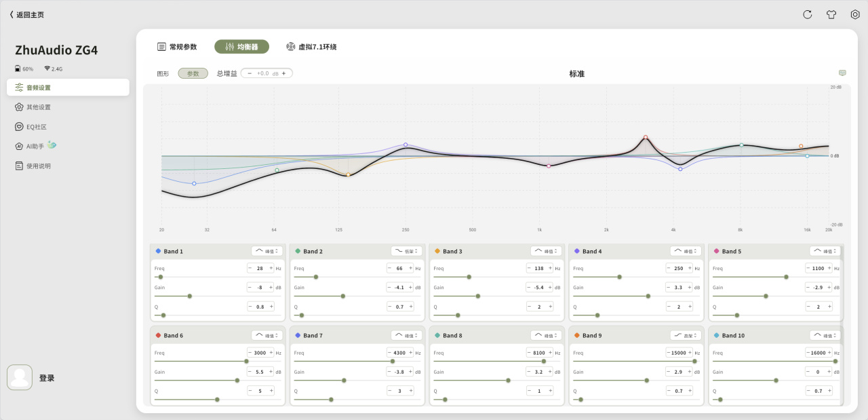Open the 音频设置 sidebar section
This screenshot has height=420, width=868.
click(68, 88)
